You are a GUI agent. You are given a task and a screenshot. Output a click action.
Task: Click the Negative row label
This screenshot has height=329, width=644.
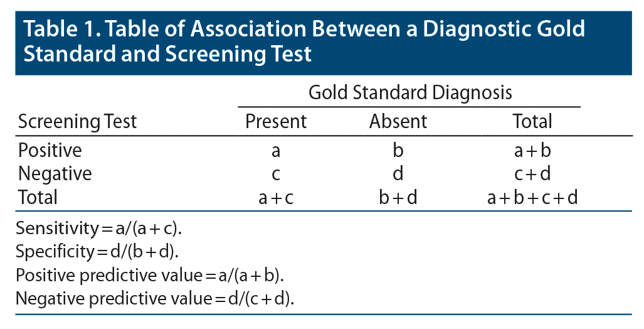pyautogui.click(x=55, y=173)
